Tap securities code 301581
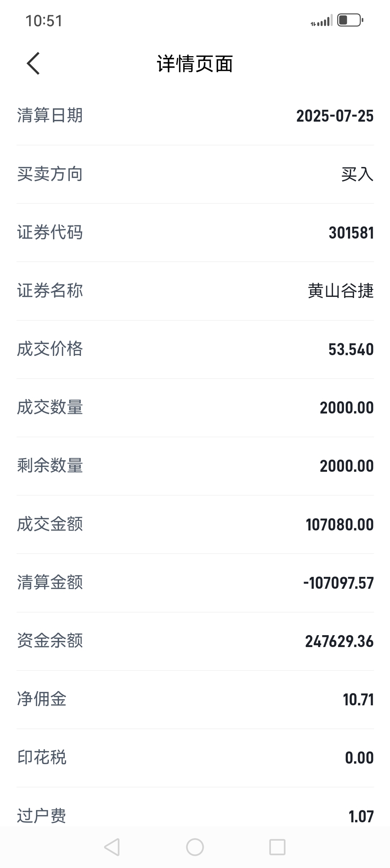This screenshot has height=868, width=390. point(351,232)
